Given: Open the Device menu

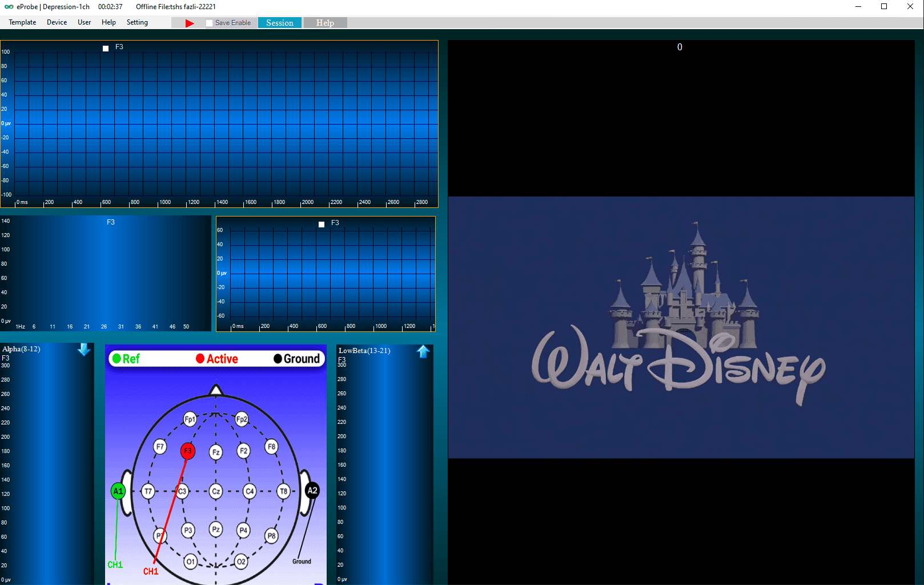Looking at the screenshot, I should point(57,22).
